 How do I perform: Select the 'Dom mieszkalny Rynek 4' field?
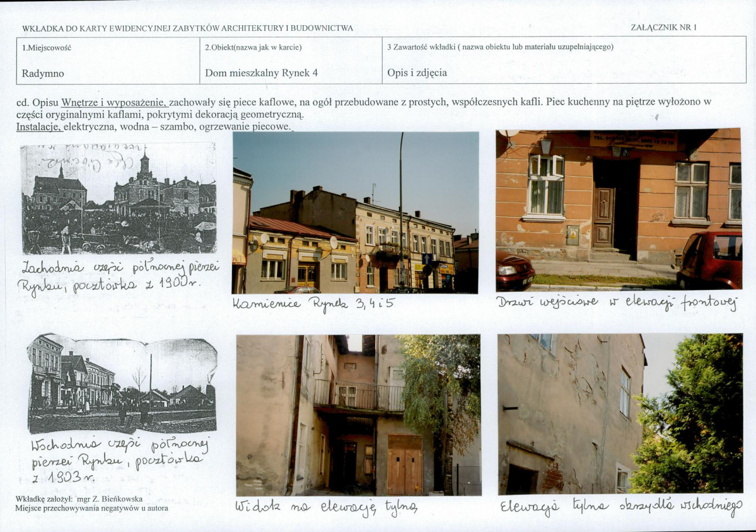291,61
